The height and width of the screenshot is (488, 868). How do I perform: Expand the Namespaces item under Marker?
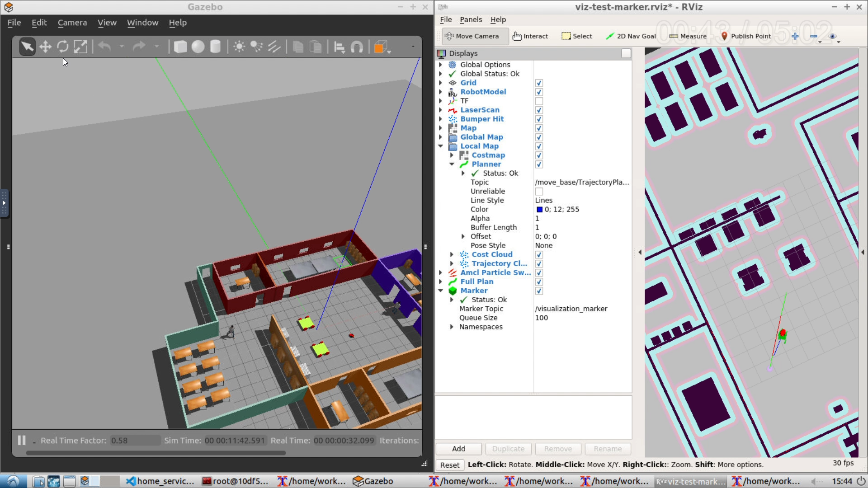coord(452,327)
